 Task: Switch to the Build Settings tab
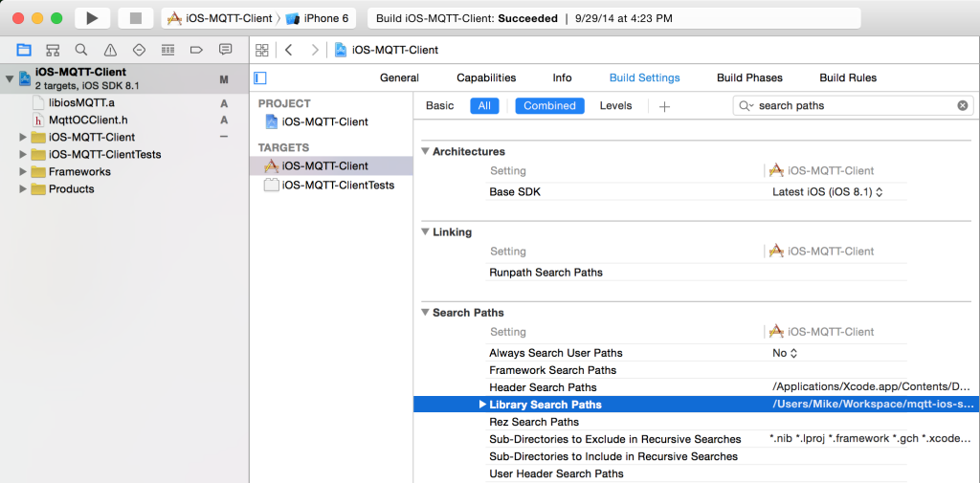644,78
